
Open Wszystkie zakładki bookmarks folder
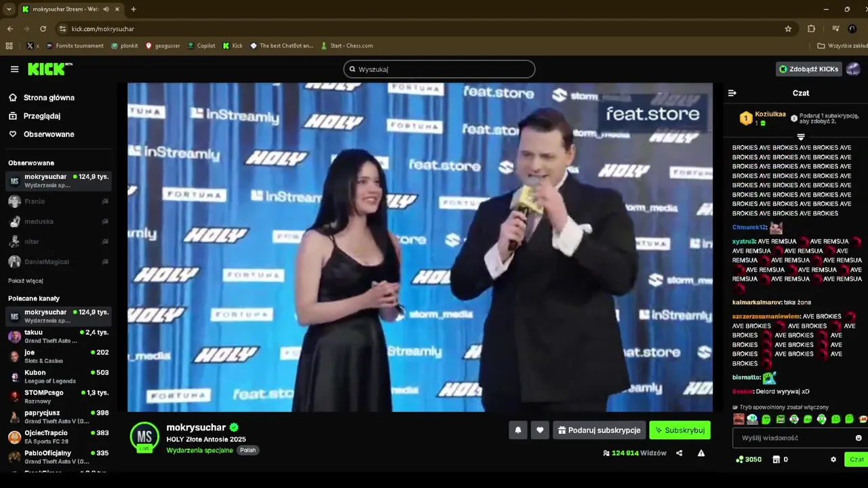click(843, 46)
